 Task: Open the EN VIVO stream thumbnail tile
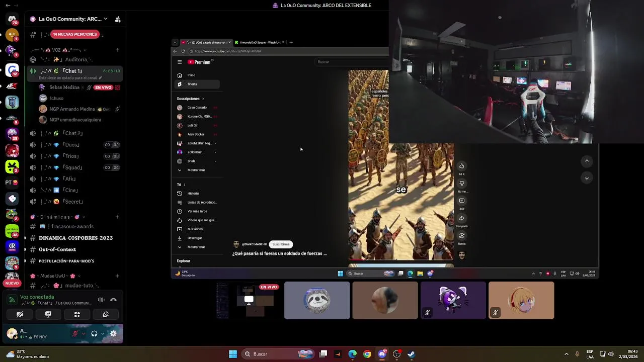[248, 301]
